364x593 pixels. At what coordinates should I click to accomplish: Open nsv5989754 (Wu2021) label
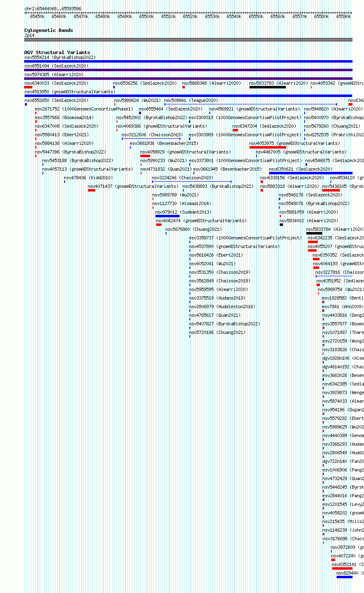pyautogui.click(x=341, y=289)
